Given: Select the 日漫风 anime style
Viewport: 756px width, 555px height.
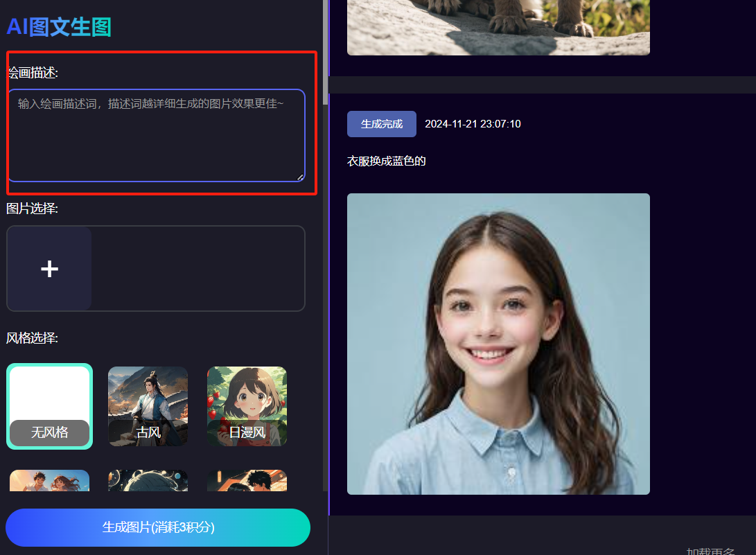Looking at the screenshot, I should point(247,406).
